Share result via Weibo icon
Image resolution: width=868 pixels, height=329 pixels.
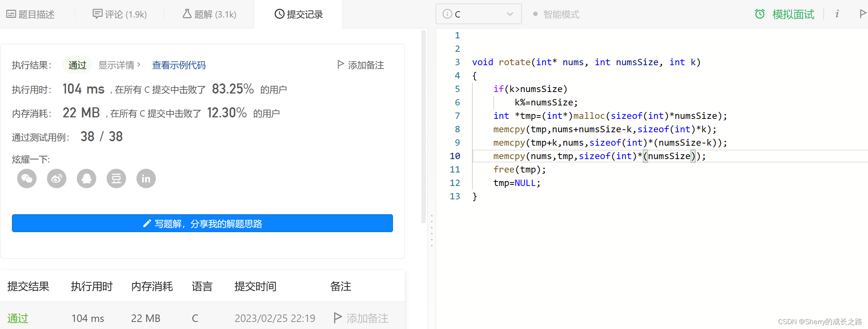click(x=57, y=178)
